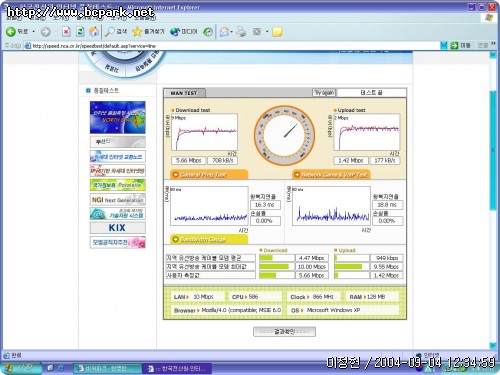Click the 708 kB/s download value box

(223, 160)
